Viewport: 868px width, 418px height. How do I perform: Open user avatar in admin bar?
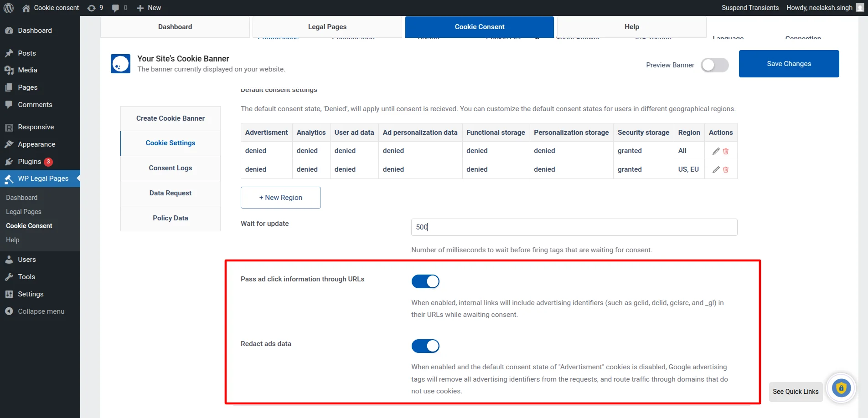tap(860, 8)
